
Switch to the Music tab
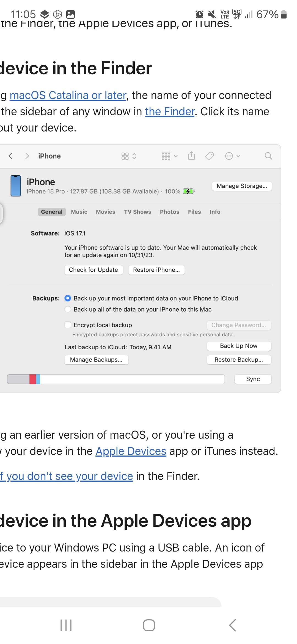[x=79, y=212]
